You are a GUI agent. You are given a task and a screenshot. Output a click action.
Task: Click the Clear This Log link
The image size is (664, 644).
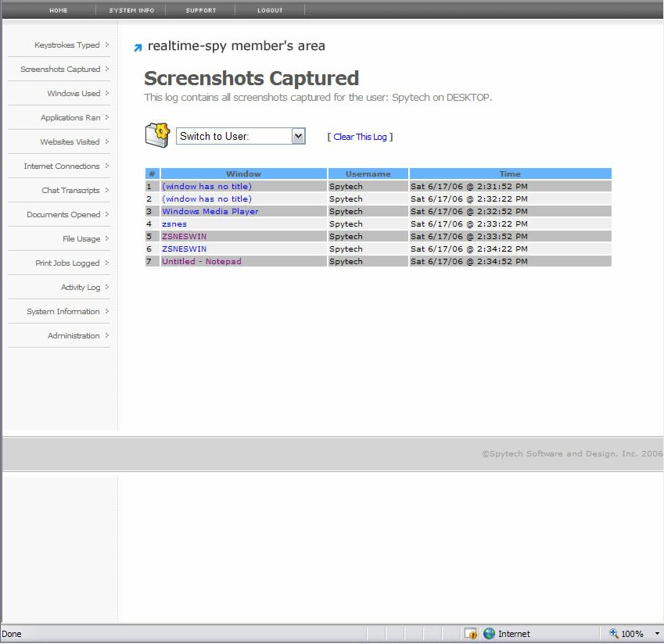point(360,137)
